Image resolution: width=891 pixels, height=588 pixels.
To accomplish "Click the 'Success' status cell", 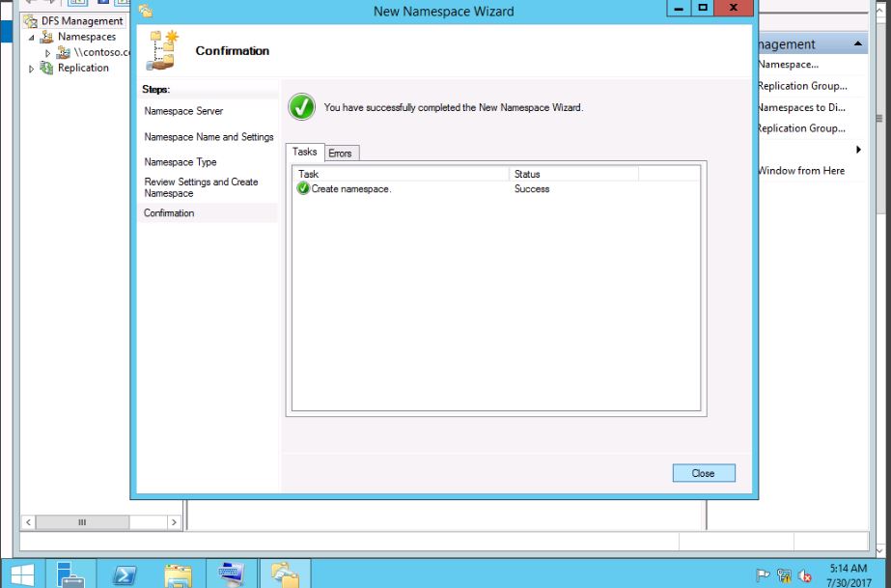I will pos(532,189).
